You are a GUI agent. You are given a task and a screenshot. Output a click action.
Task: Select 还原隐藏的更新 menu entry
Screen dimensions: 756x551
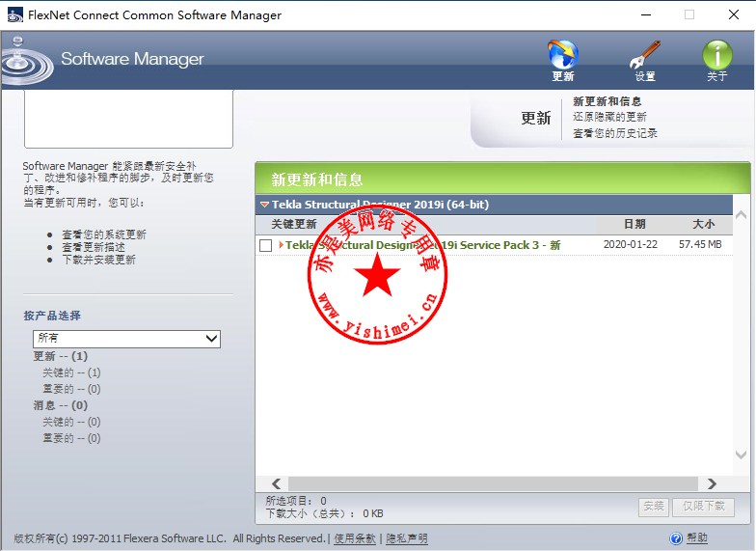609,117
